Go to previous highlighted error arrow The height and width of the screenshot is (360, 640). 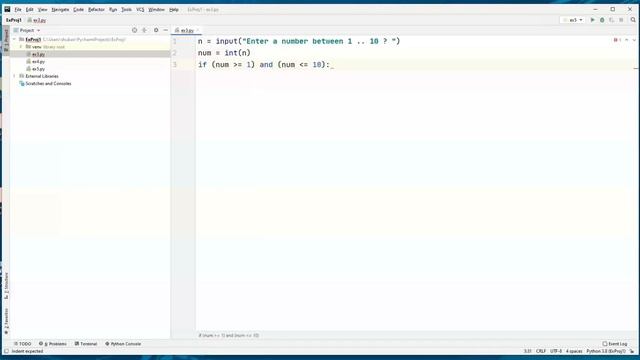(x=627, y=40)
